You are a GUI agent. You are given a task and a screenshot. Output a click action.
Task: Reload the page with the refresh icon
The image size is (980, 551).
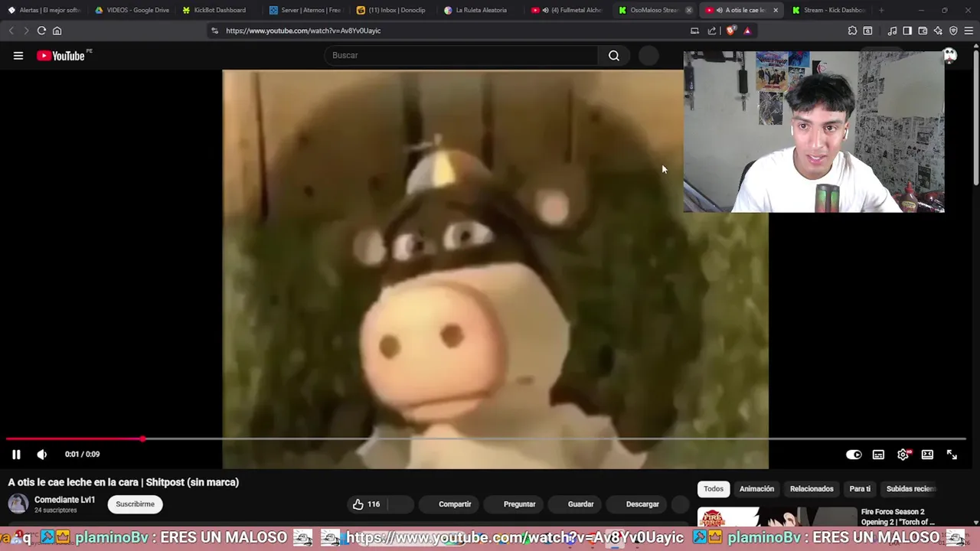pyautogui.click(x=41, y=31)
